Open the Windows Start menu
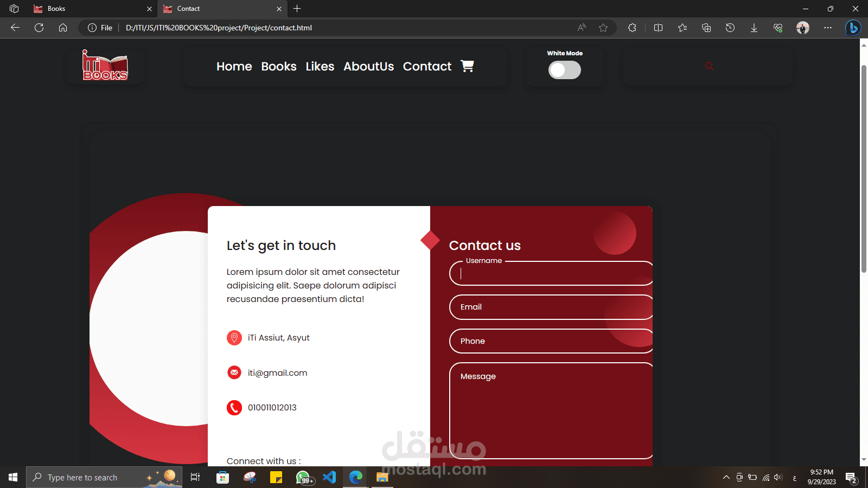 coord(13,477)
